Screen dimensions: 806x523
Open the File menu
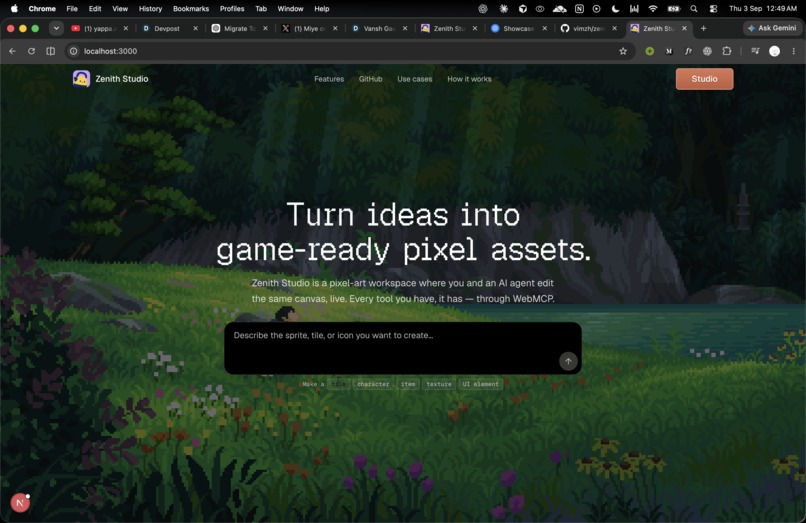72,8
